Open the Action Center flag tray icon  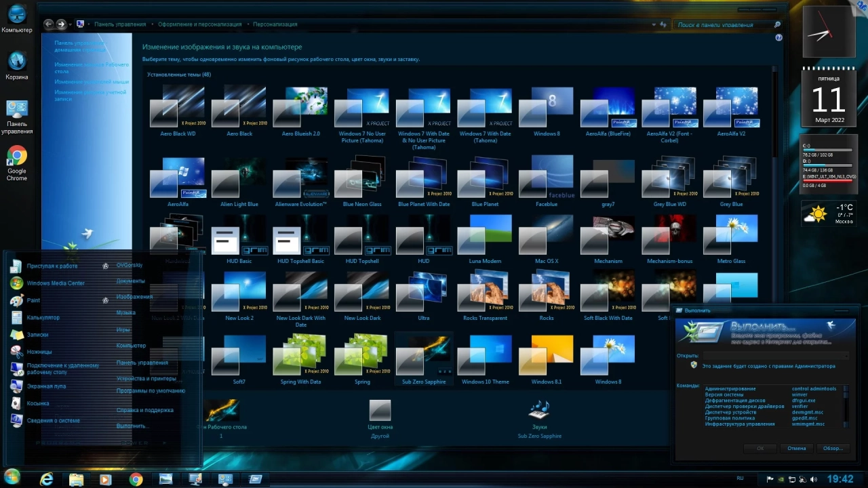[770, 479]
